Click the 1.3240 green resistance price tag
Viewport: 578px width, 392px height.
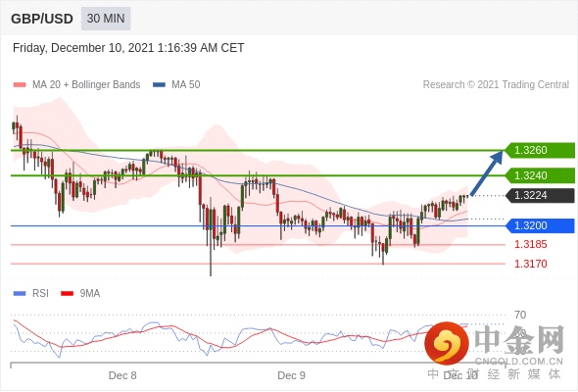click(x=540, y=175)
